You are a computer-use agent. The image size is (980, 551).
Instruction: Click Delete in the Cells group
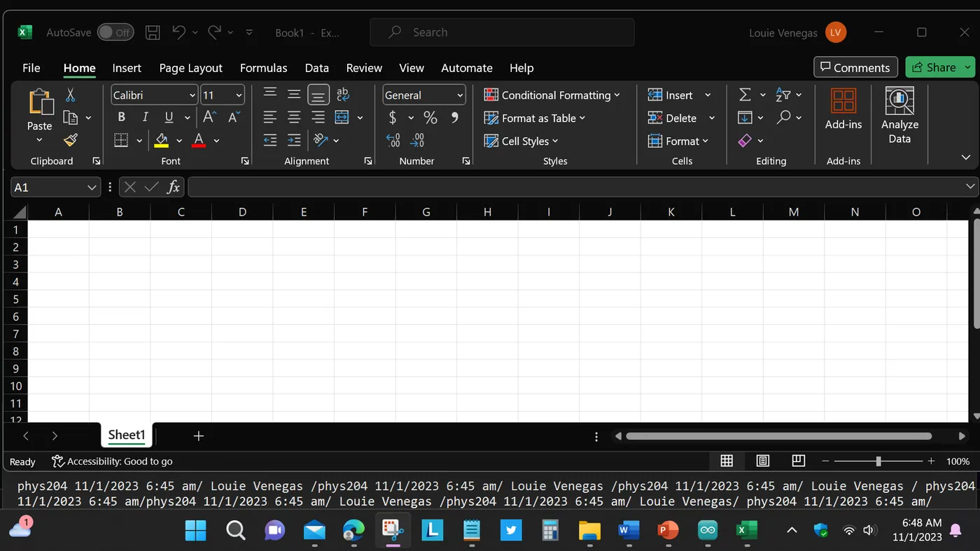tap(672, 118)
